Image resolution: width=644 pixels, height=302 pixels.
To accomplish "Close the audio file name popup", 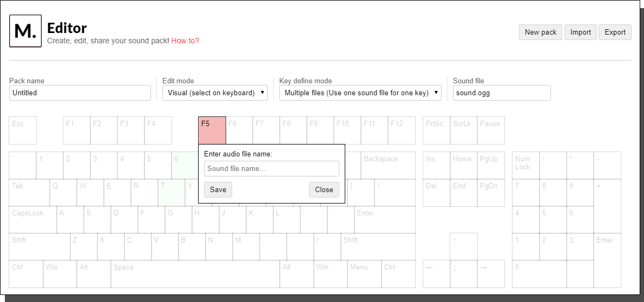I will (x=324, y=189).
